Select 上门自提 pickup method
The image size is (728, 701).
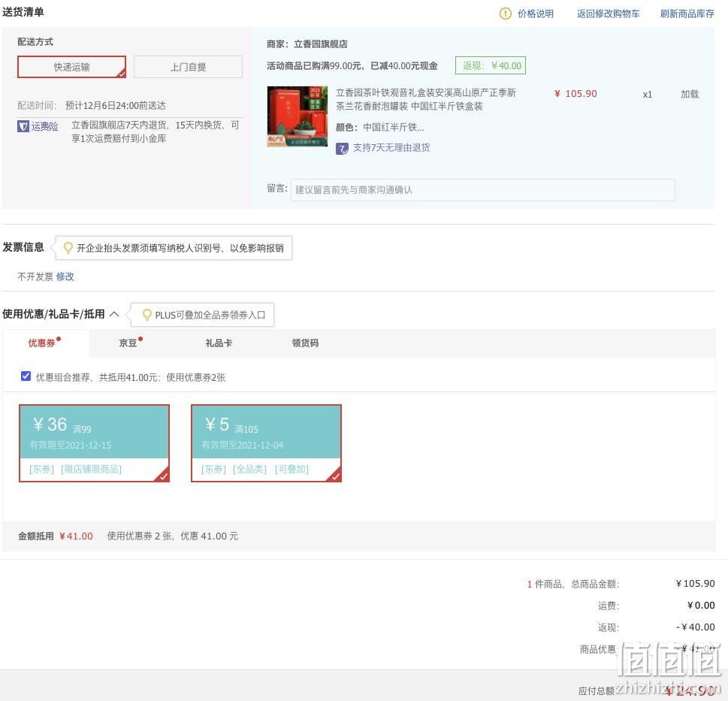click(x=188, y=67)
